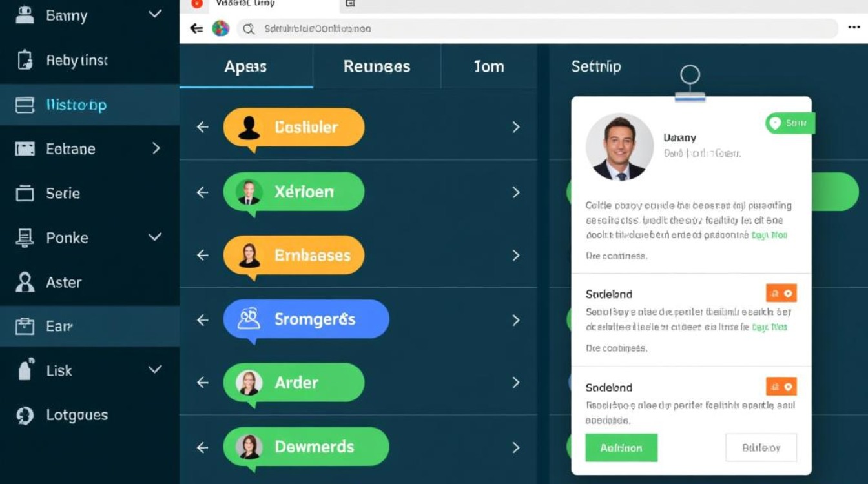Click the Barny user icon in sidebar

[25, 15]
